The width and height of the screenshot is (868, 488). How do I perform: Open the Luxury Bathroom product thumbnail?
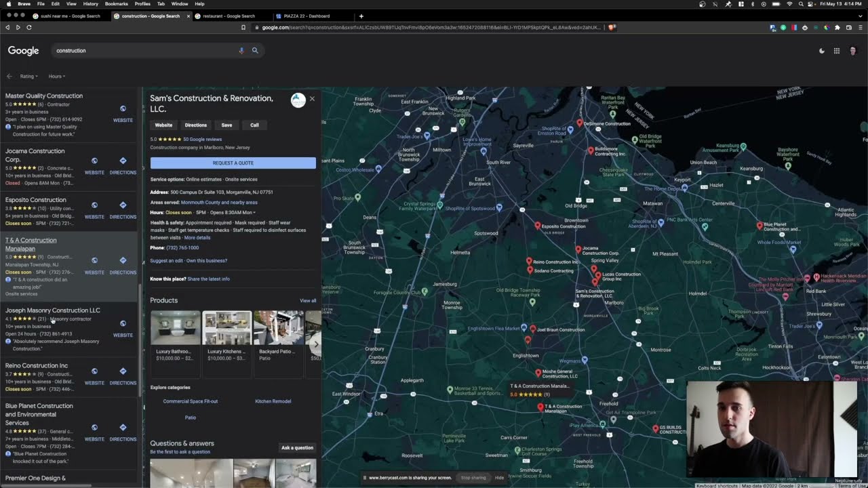(175, 328)
